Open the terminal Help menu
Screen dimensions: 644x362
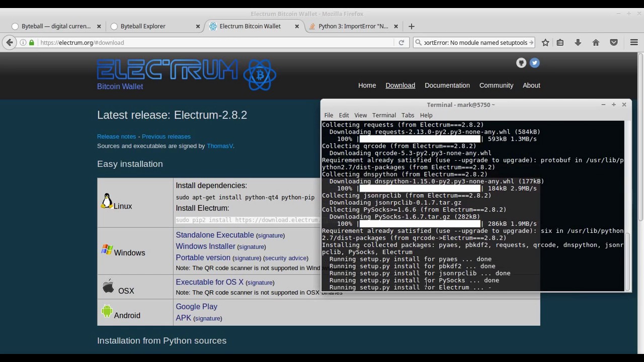(426, 115)
